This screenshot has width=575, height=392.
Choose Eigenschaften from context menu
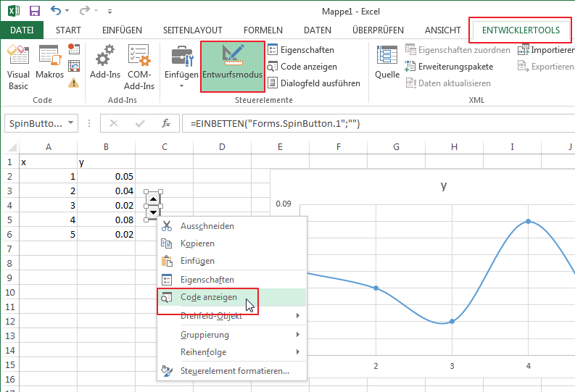pos(232,280)
